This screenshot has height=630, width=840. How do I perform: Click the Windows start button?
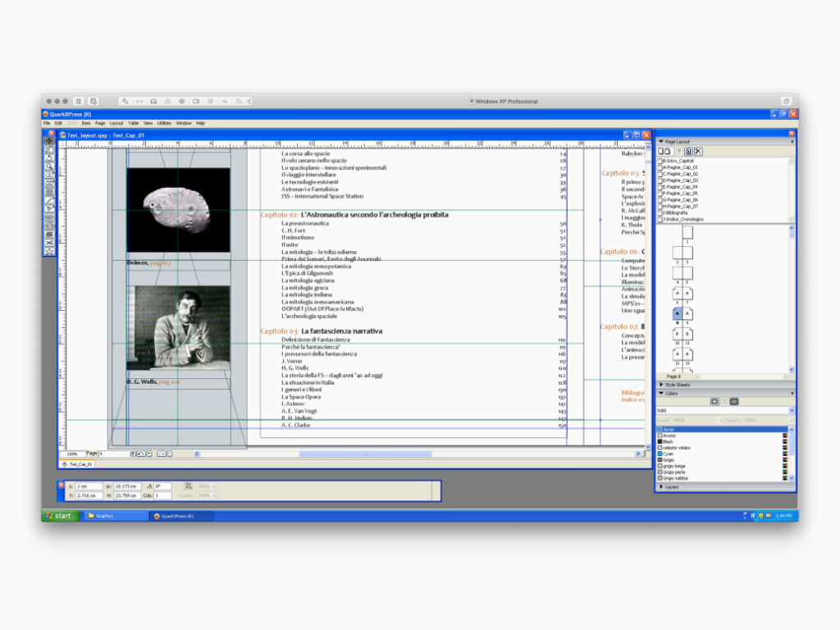61,516
